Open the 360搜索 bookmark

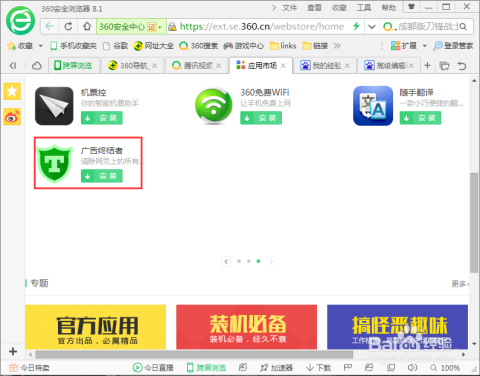coord(199,46)
